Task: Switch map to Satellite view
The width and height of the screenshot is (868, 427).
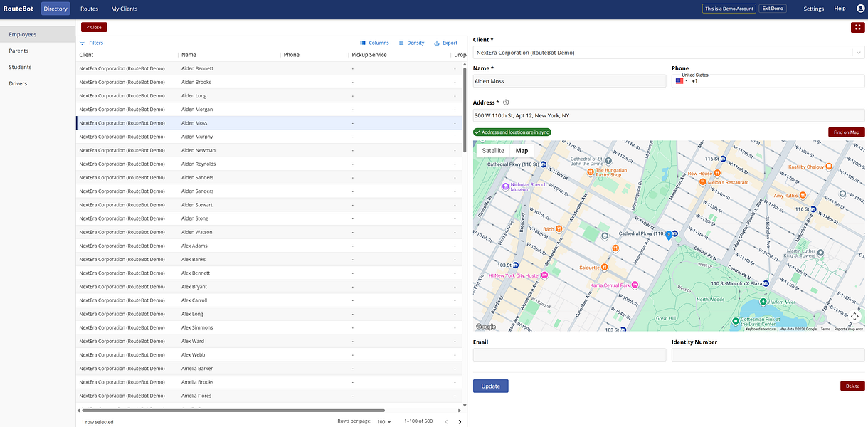Action: click(493, 151)
